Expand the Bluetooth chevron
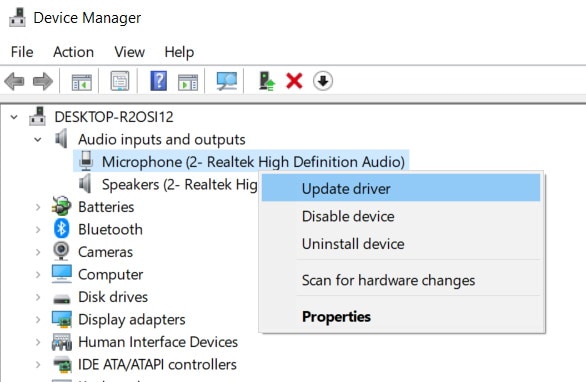The width and height of the screenshot is (586, 382). click(38, 229)
